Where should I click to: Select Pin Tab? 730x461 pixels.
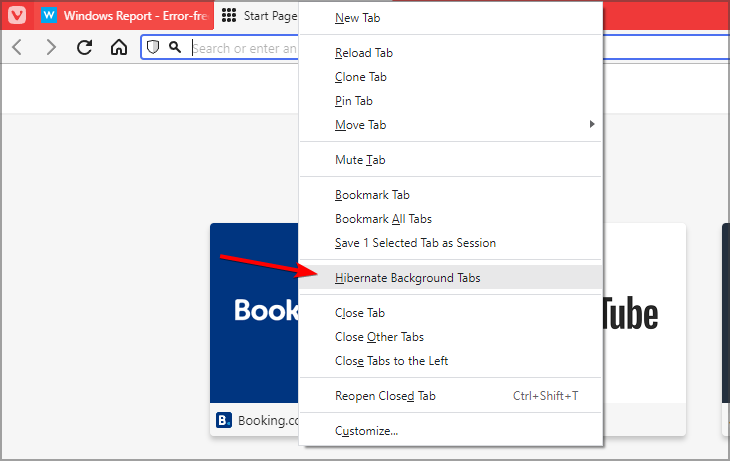point(451,101)
